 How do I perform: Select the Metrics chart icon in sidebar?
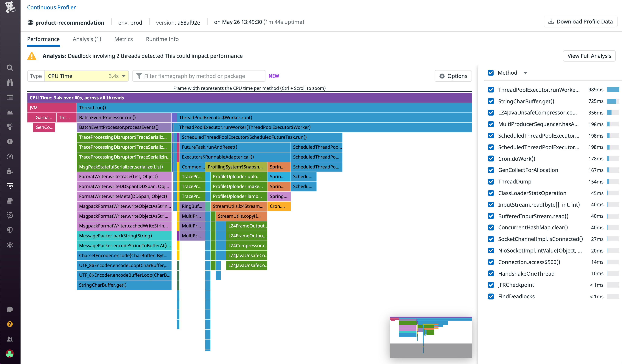(10, 112)
